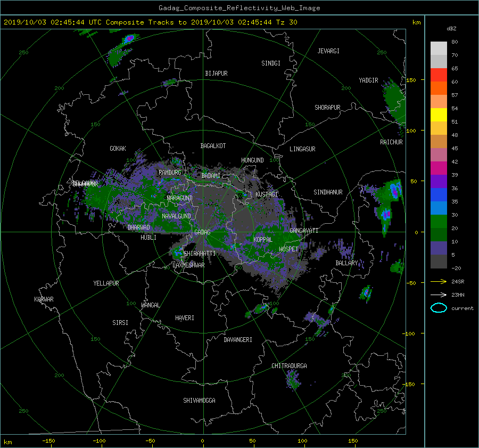Click the HANGAL town label
This screenshot has height=448, width=479.
150,305
